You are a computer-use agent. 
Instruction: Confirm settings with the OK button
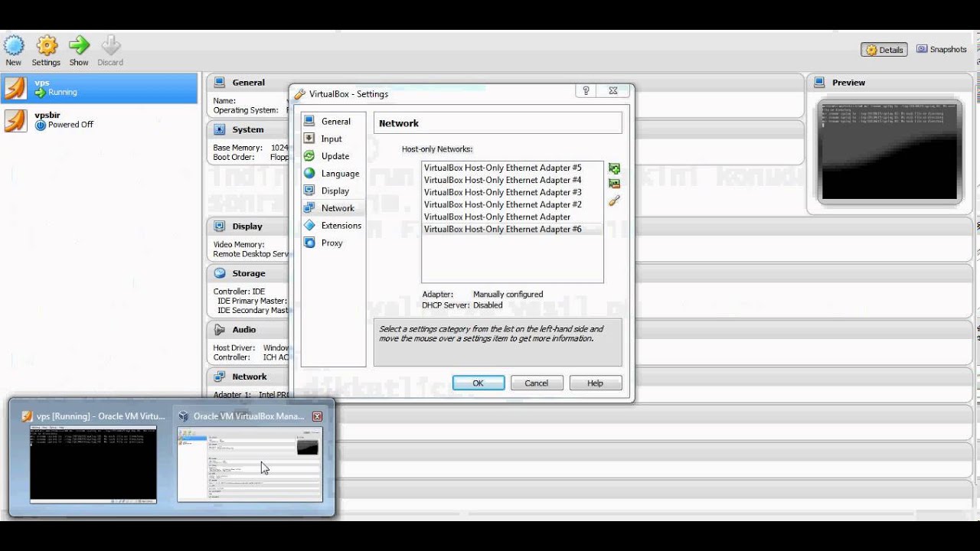pyautogui.click(x=479, y=383)
